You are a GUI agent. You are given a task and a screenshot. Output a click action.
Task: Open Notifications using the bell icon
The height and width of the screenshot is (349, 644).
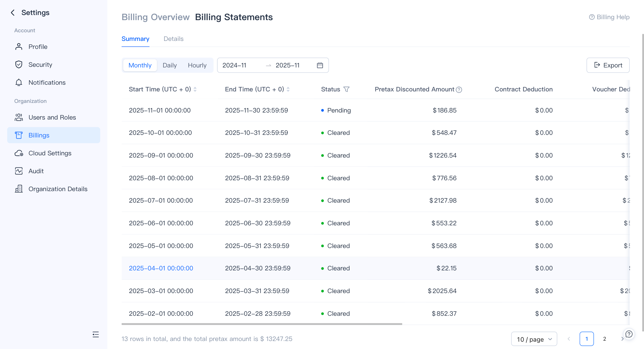pos(19,82)
